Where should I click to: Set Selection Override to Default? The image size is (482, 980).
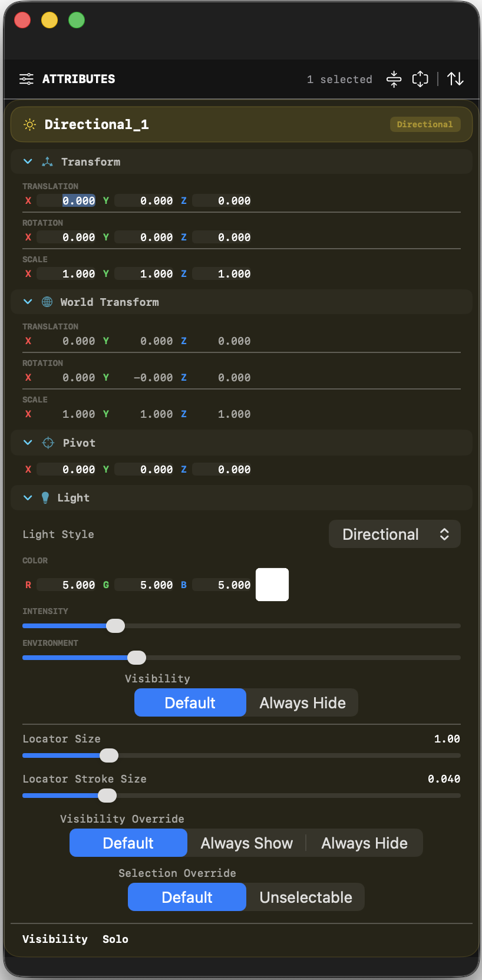(x=187, y=897)
